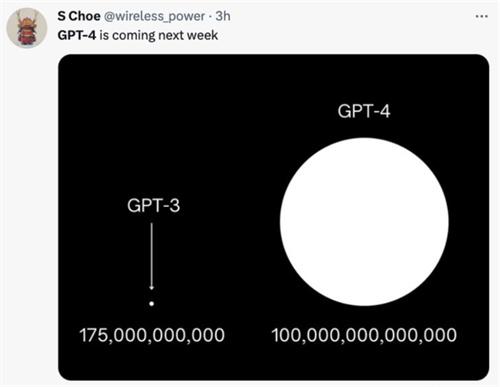The width and height of the screenshot is (500, 387).
Task: Click the tiny white GPT-3 dot
Action: pos(152,304)
